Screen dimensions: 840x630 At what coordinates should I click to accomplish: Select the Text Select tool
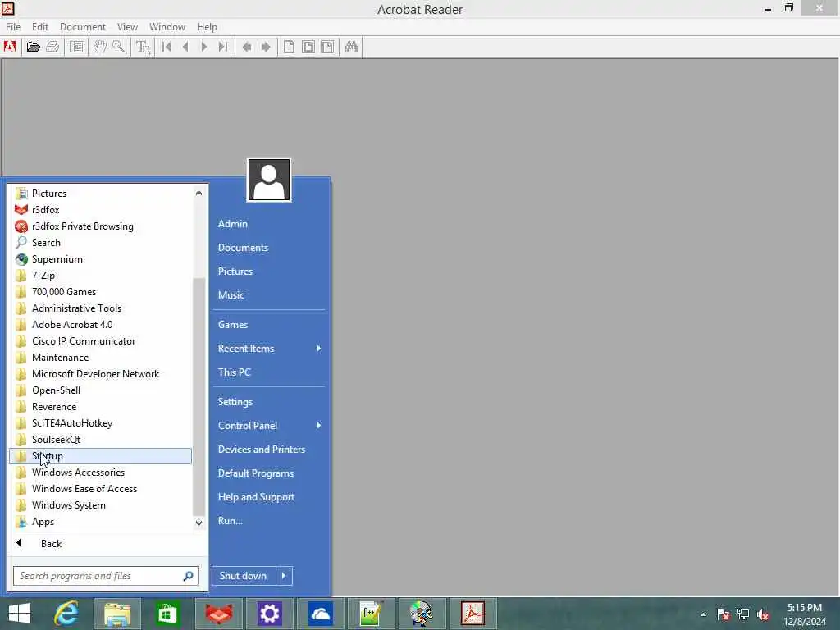point(143,47)
